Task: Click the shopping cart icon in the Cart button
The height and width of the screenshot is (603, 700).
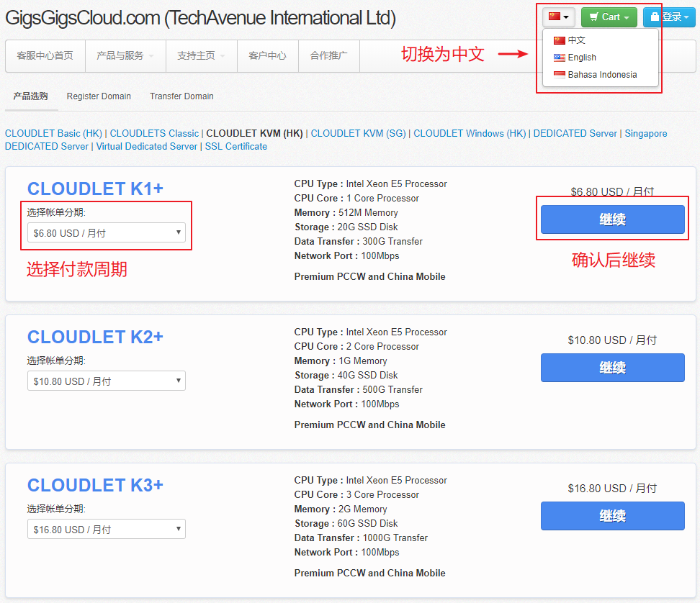Action: pyautogui.click(x=593, y=17)
